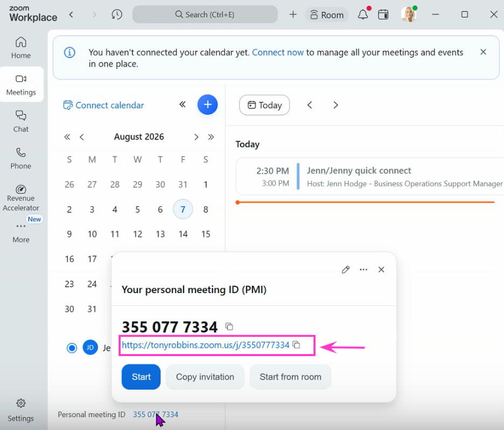Open Jenn/Jenny quick connect meeting
Image resolution: width=504 pixels, height=430 pixels.
coord(369,177)
